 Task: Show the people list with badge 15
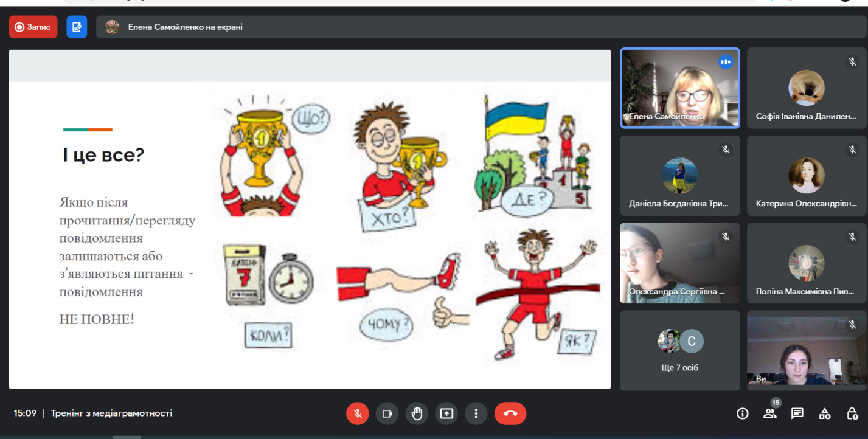[770, 412]
